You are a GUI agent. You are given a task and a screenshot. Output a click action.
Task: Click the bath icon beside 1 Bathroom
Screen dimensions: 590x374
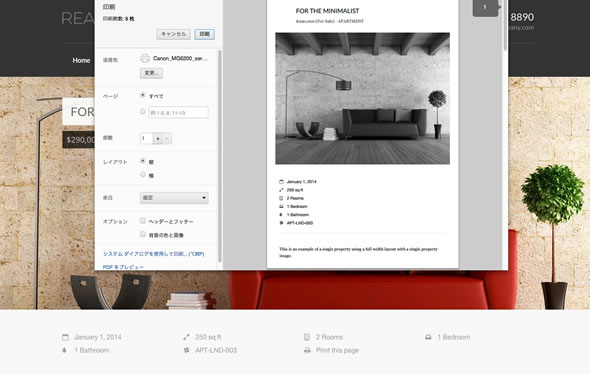pos(64,350)
